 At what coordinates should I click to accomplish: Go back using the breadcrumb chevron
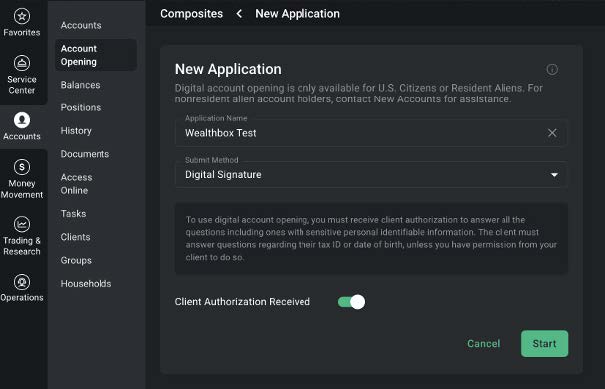[x=239, y=14]
